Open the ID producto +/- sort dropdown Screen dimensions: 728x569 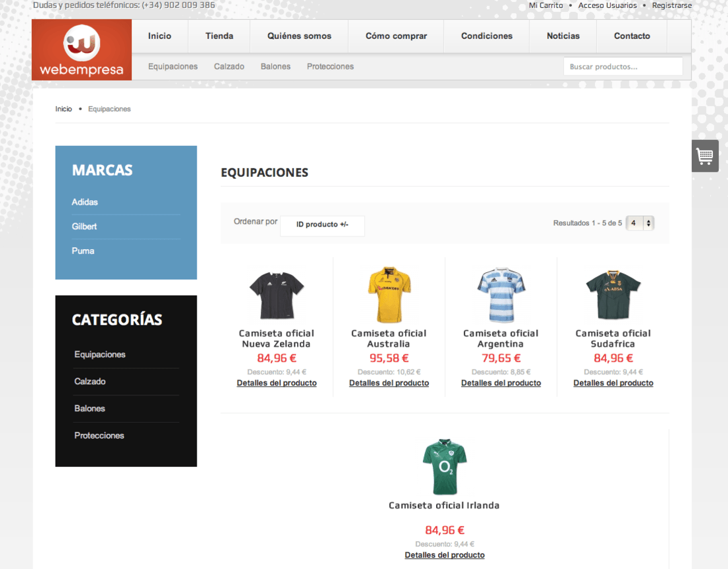(x=322, y=225)
